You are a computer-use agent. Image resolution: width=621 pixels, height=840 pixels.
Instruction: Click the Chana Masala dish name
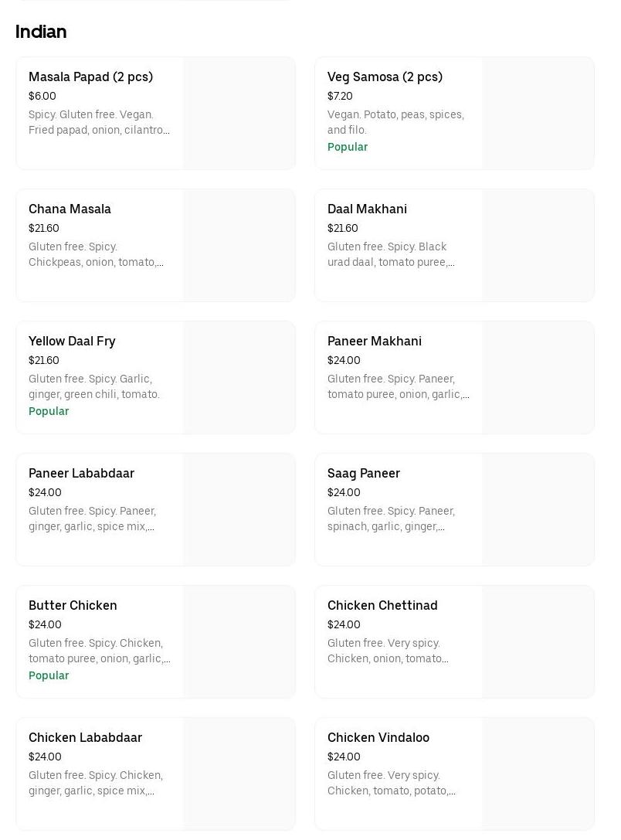click(70, 209)
